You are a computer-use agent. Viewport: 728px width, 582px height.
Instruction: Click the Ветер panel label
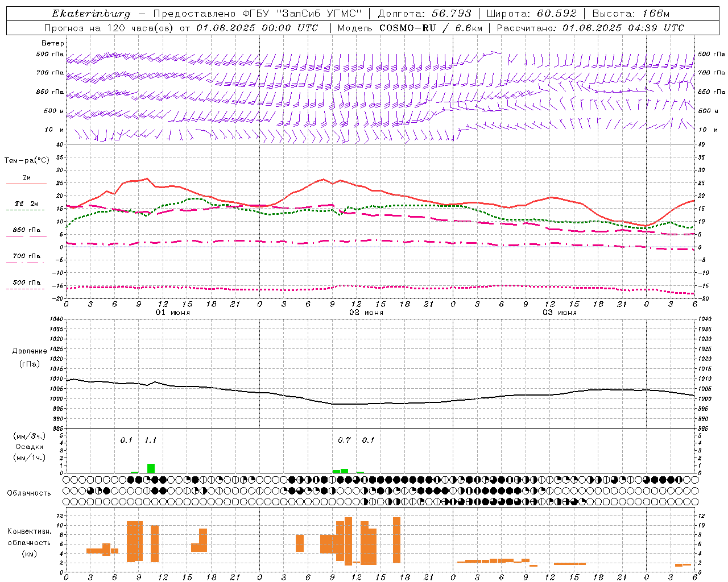tap(53, 43)
